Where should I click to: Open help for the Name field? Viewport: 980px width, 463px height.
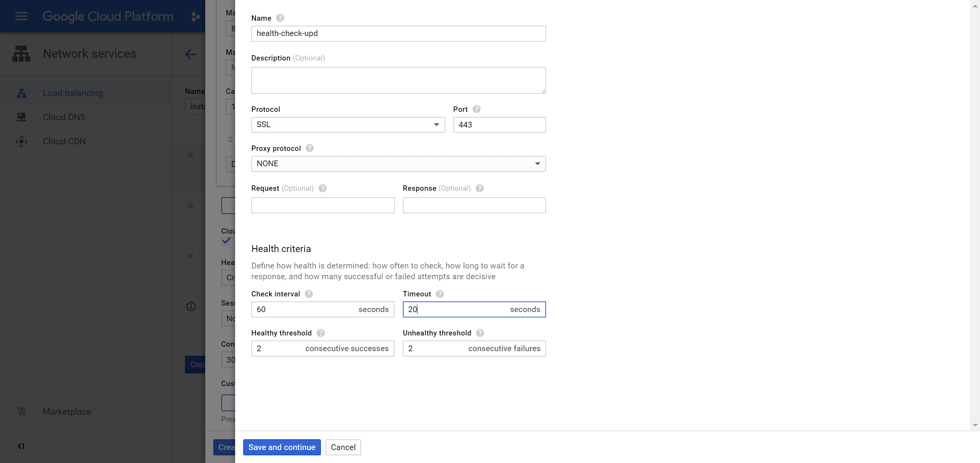[x=280, y=18]
